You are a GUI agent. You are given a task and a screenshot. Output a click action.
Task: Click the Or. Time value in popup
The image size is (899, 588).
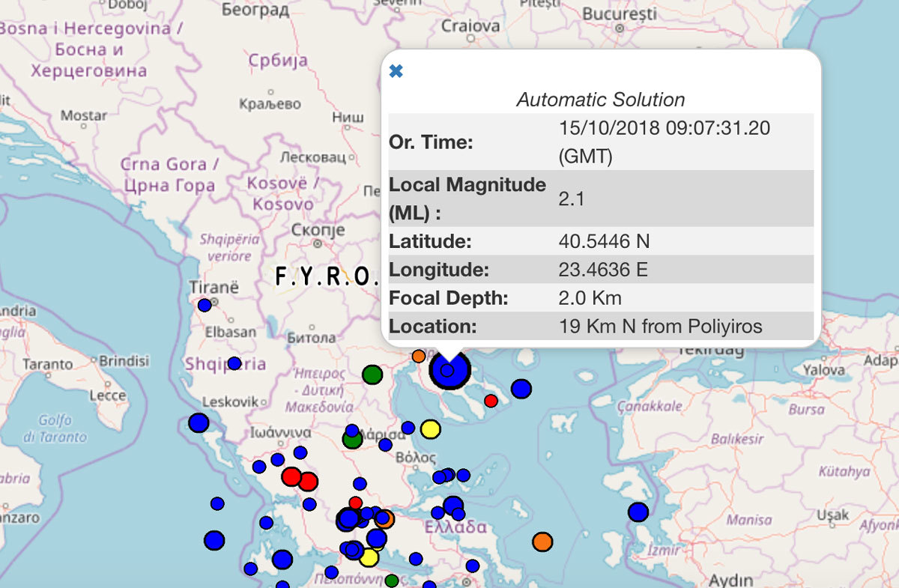[665, 142]
